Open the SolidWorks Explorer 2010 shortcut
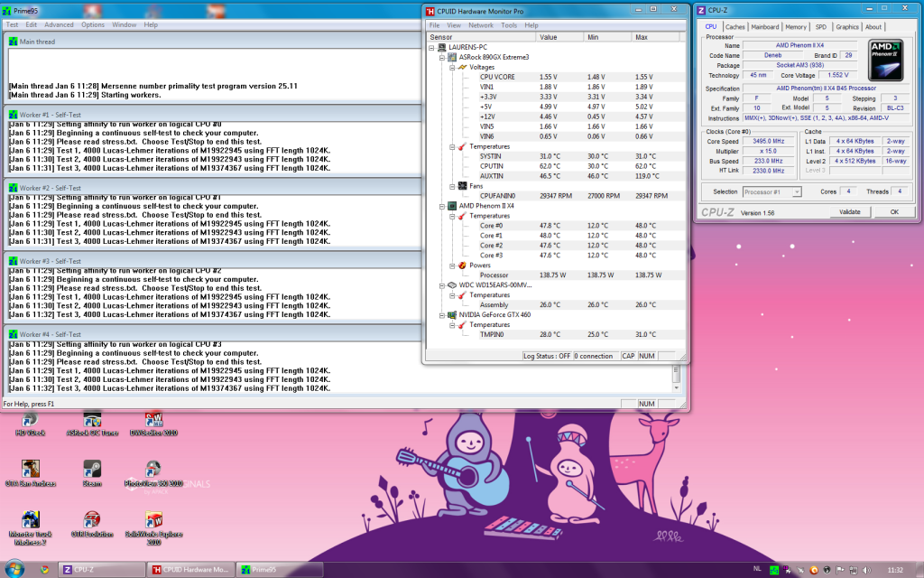 click(153, 527)
